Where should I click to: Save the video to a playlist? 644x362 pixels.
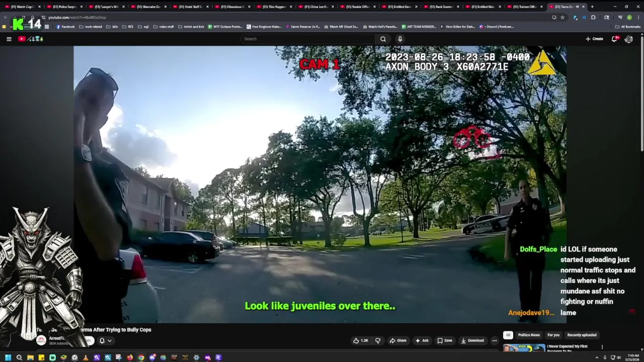[444, 340]
